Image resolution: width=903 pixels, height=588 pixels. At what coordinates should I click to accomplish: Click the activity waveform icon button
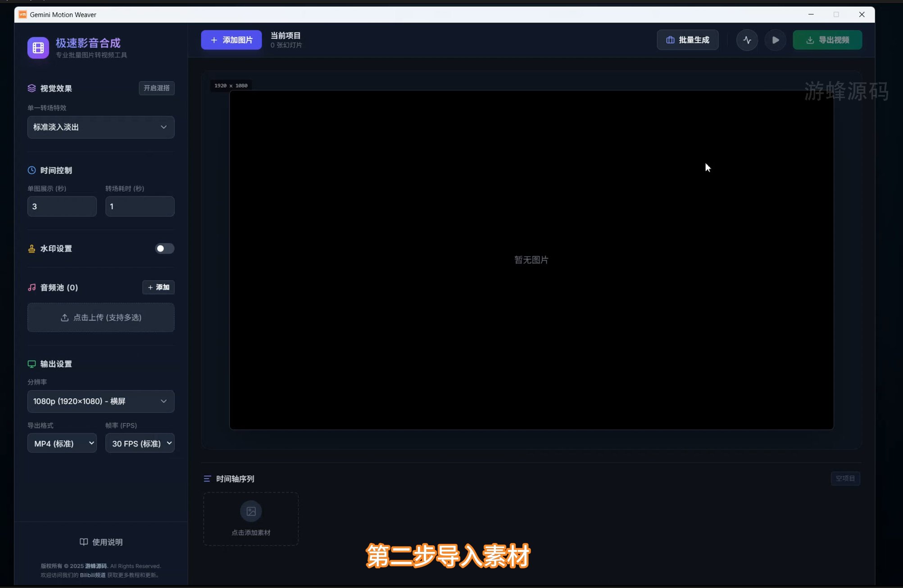coord(747,40)
